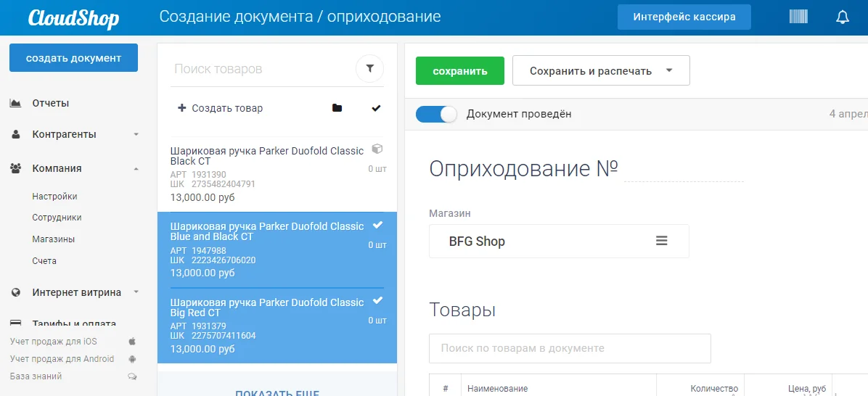This screenshot has width=868, height=396.
Task: Click the Поиск товаров search field
Action: (261, 69)
